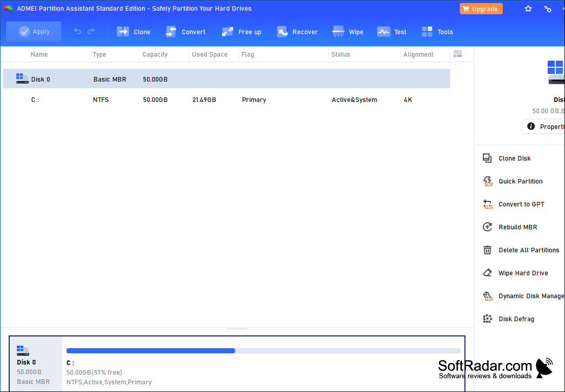
Task: Open the Convert menu
Action: point(186,32)
